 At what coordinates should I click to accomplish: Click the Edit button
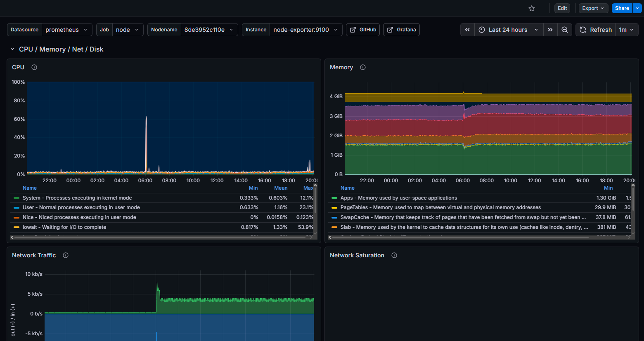click(x=562, y=8)
